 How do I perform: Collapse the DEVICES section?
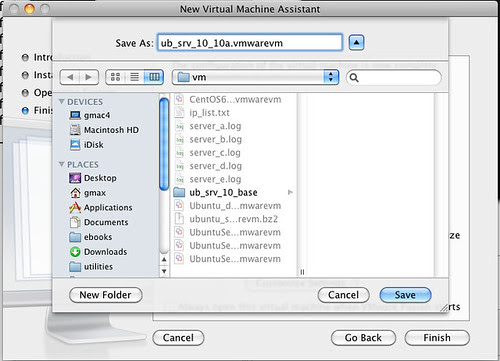(61, 101)
